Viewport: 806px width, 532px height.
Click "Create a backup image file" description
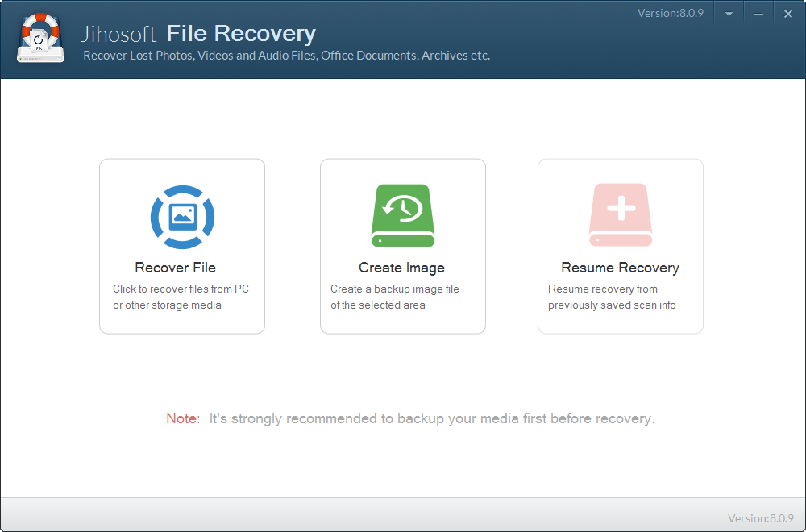[395, 297]
